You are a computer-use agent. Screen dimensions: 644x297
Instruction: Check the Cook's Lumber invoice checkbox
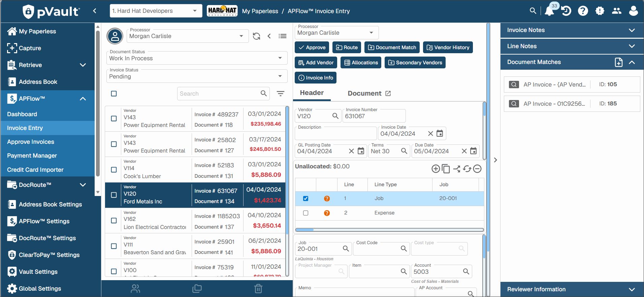[114, 170]
